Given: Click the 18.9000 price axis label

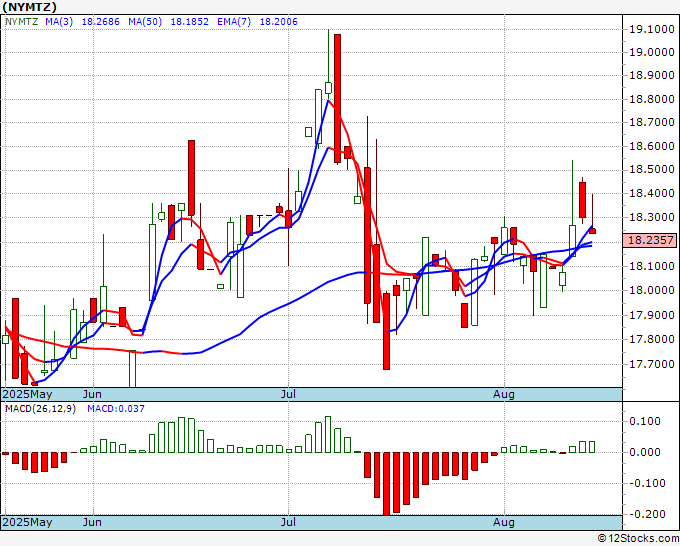Looking at the screenshot, I should point(652,75).
